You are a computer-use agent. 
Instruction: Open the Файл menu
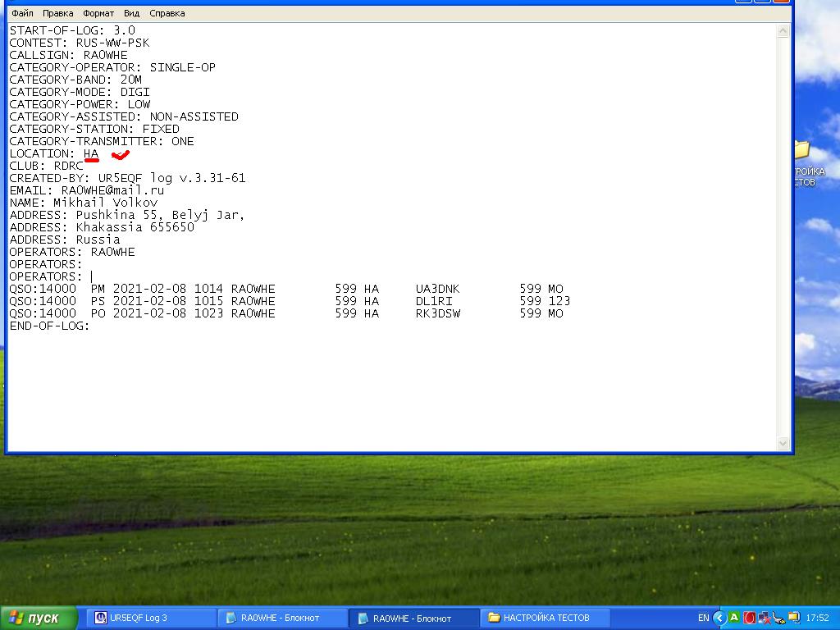coord(22,13)
